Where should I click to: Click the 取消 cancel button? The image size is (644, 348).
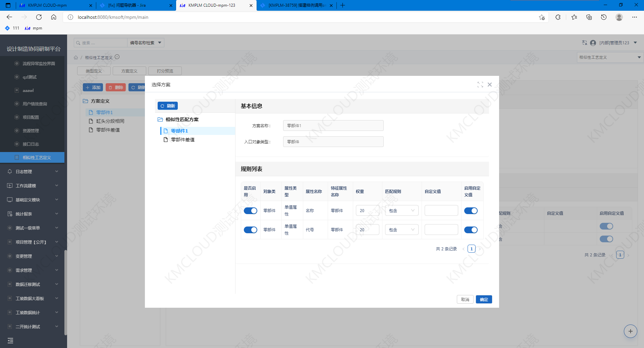[465, 299]
